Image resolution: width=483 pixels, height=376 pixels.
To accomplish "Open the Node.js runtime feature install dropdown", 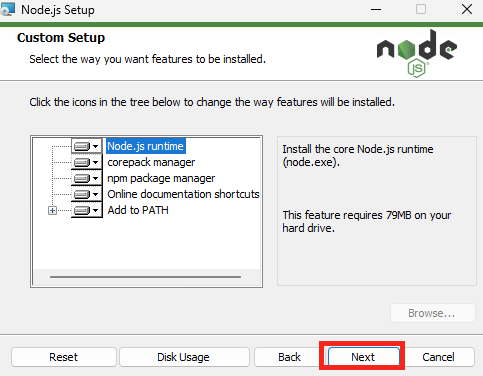I will 86,146.
